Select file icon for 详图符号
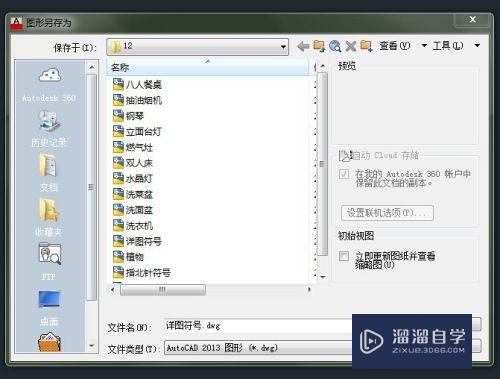Image resolution: width=500 pixels, height=379 pixels. point(118,241)
